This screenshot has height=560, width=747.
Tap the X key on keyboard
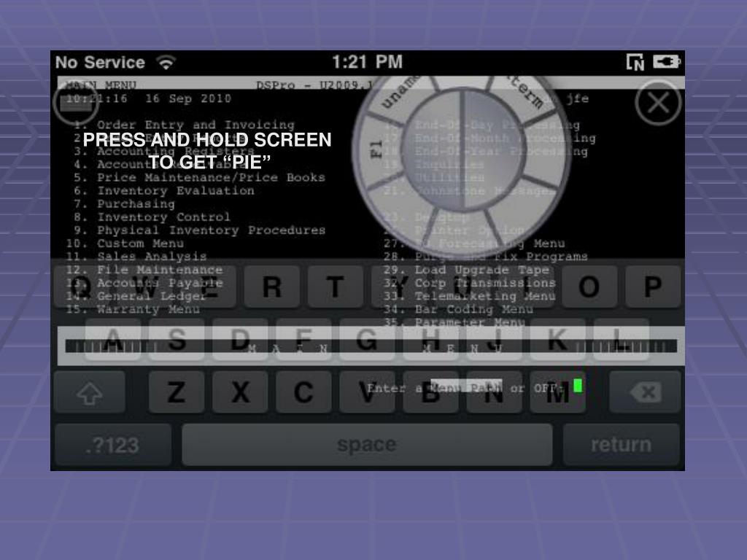tap(240, 392)
